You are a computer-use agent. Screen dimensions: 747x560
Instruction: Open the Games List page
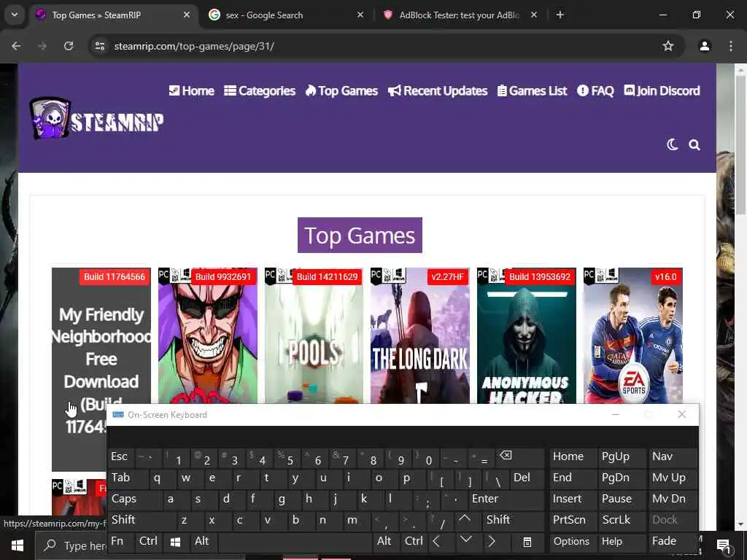click(532, 91)
